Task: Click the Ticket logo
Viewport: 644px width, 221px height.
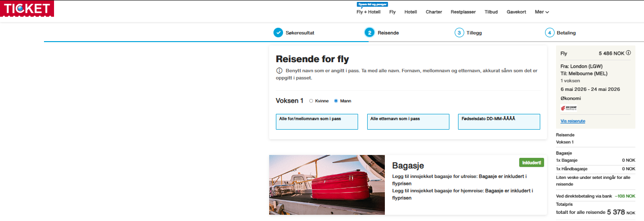Action: click(27, 9)
